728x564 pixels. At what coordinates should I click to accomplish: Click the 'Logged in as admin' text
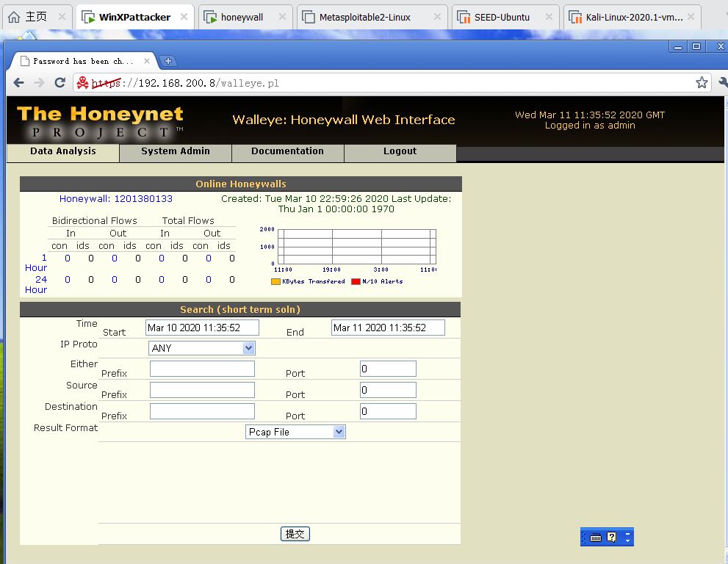coord(590,126)
